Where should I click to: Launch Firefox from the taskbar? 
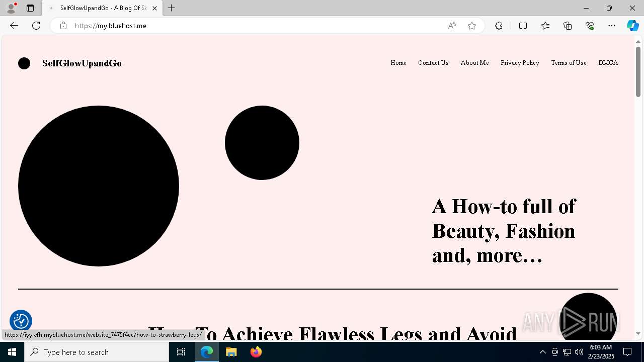click(x=256, y=352)
